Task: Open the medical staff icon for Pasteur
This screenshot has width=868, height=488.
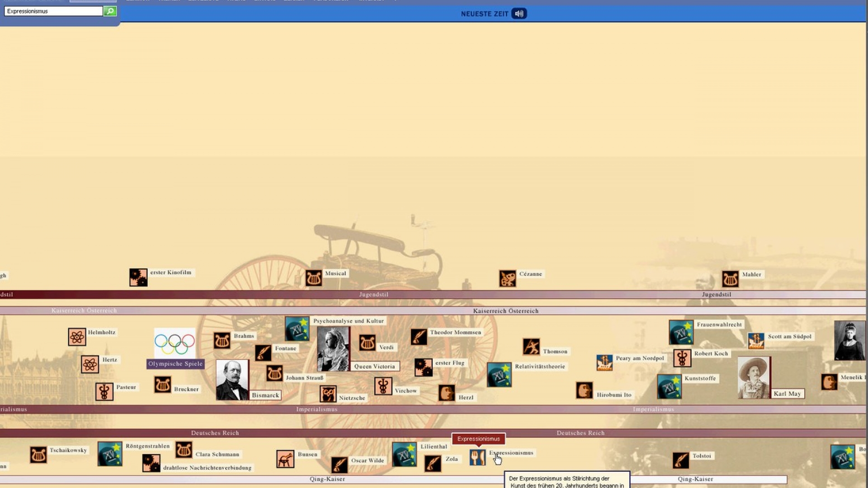Action: [104, 391]
